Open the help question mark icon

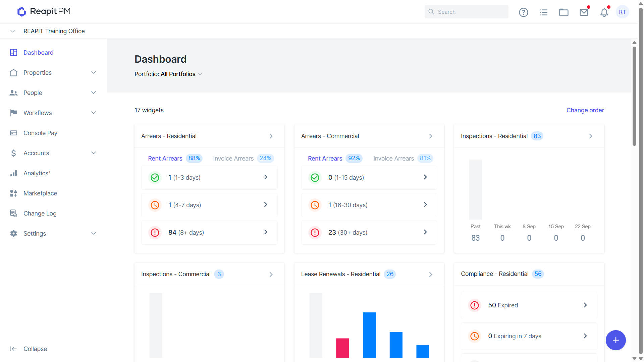point(523,12)
